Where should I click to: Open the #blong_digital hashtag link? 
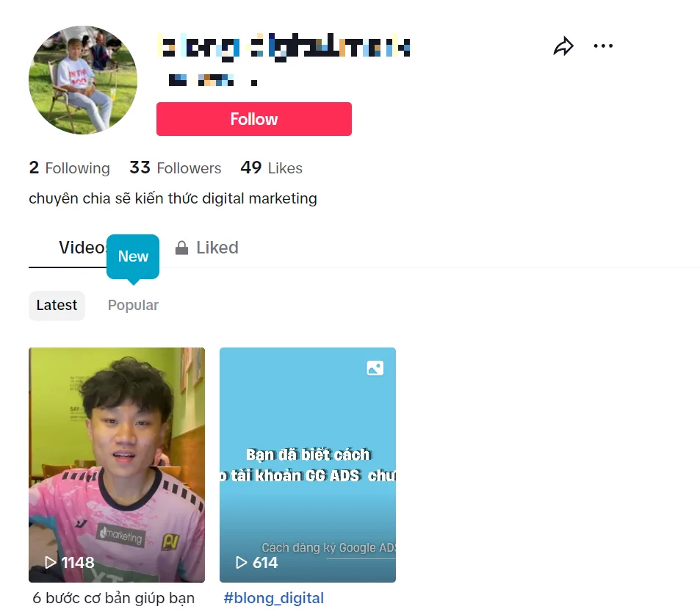click(x=274, y=598)
